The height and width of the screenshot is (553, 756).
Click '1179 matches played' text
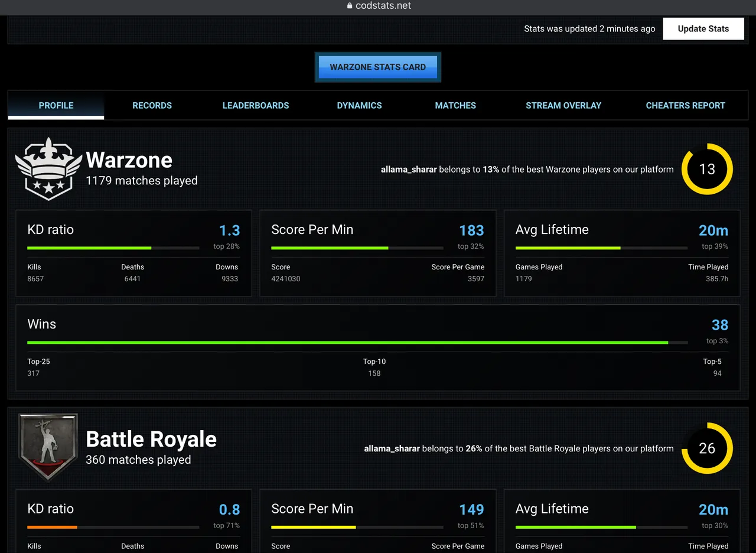[x=142, y=181]
